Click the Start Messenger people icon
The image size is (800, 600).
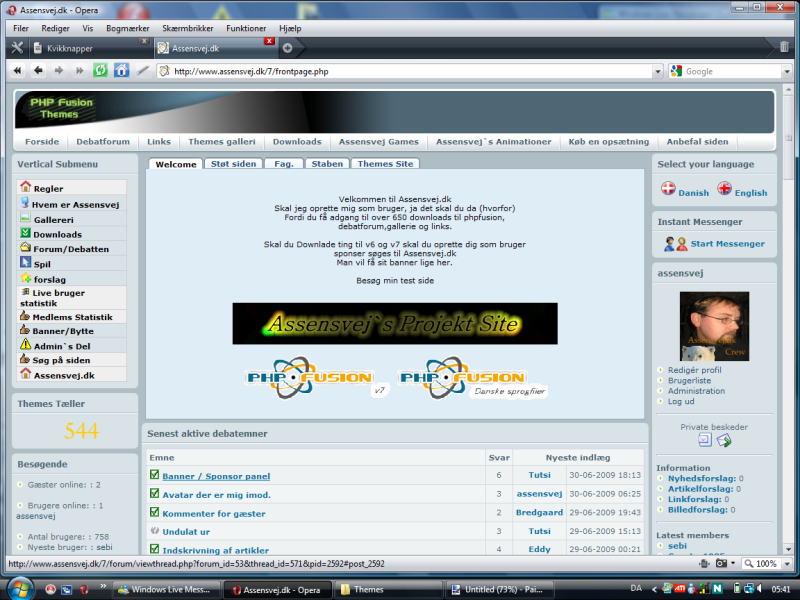(676, 244)
